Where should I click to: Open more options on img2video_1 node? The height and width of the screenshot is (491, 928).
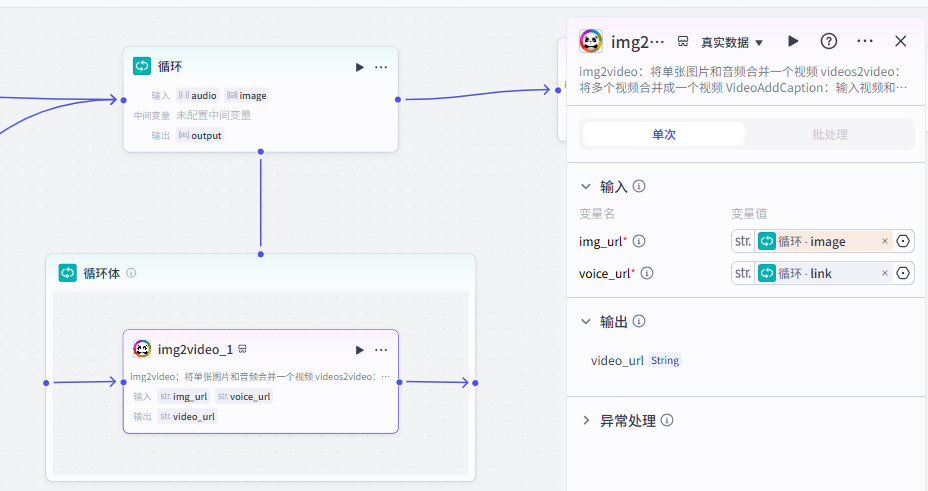381,350
